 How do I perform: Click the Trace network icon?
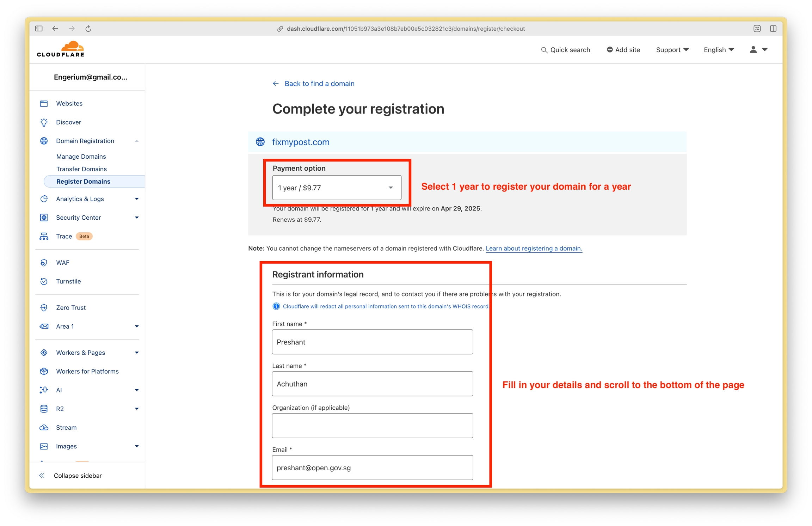click(44, 236)
